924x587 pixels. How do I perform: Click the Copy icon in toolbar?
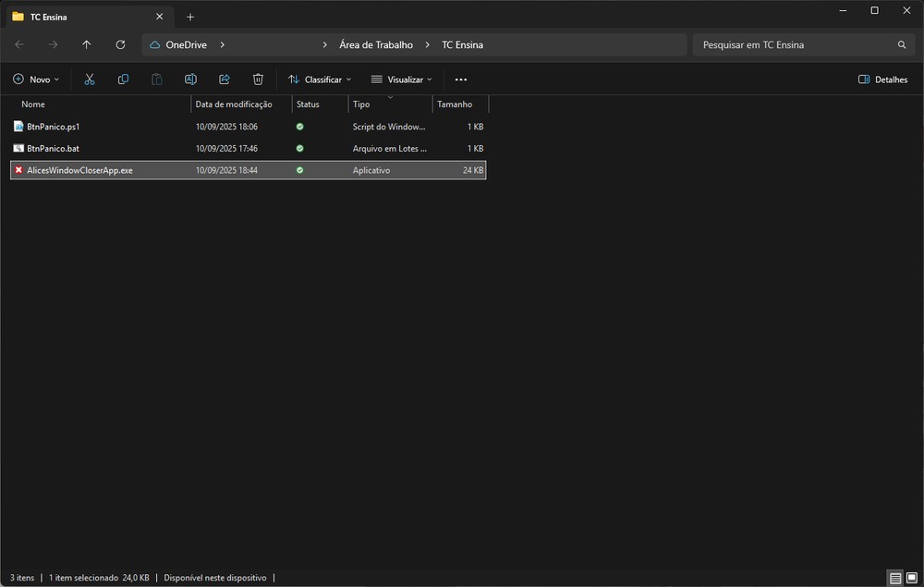tap(123, 79)
